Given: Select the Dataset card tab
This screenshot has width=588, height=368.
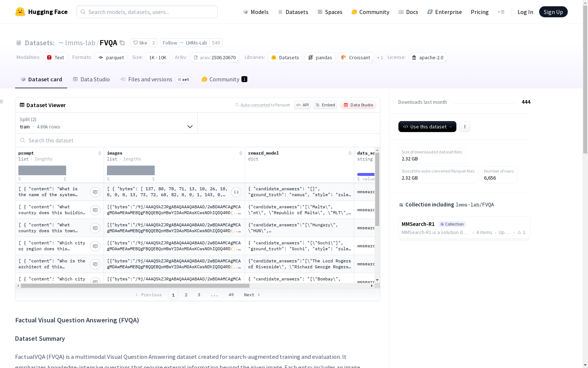Looking at the screenshot, I should 41,79.
